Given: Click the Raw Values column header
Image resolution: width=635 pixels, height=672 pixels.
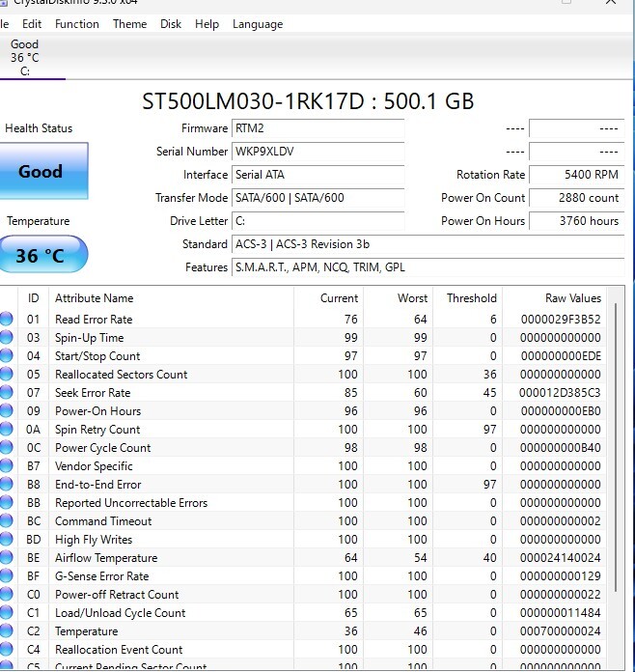Looking at the screenshot, I should 572,298.
